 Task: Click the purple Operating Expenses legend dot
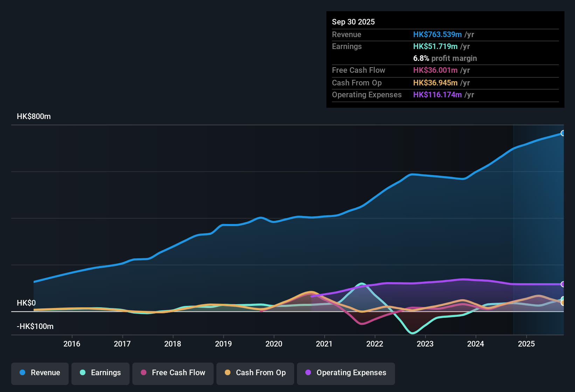(x=308, y=373)
